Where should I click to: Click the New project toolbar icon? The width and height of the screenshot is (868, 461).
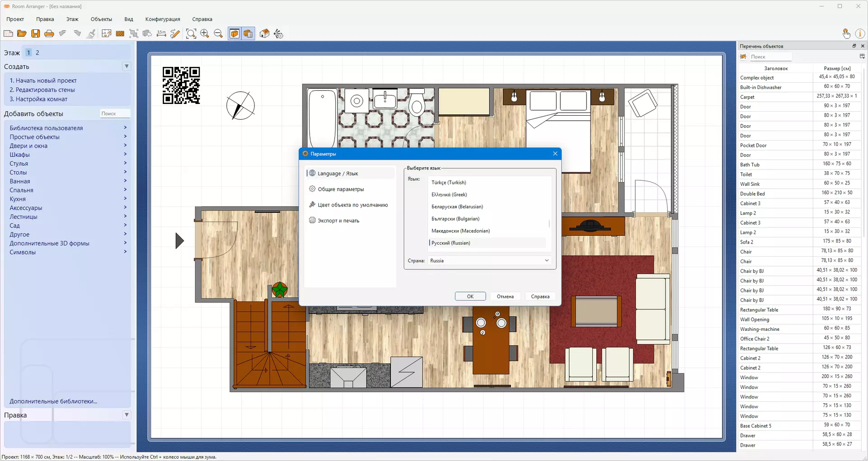tap(8, 33)
